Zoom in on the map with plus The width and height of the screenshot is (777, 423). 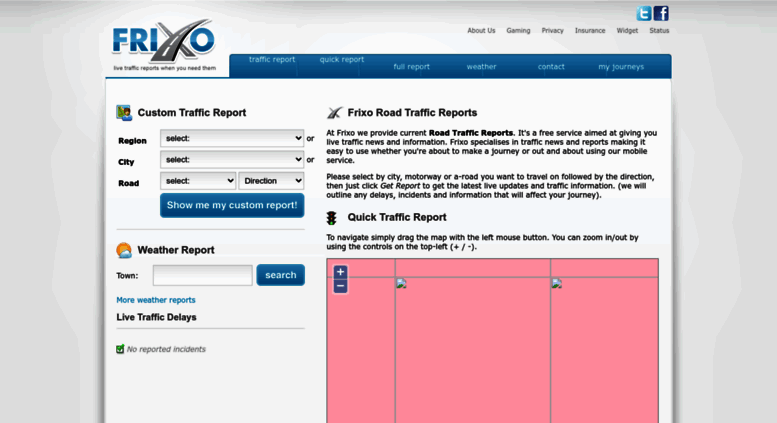coord(340,272)
